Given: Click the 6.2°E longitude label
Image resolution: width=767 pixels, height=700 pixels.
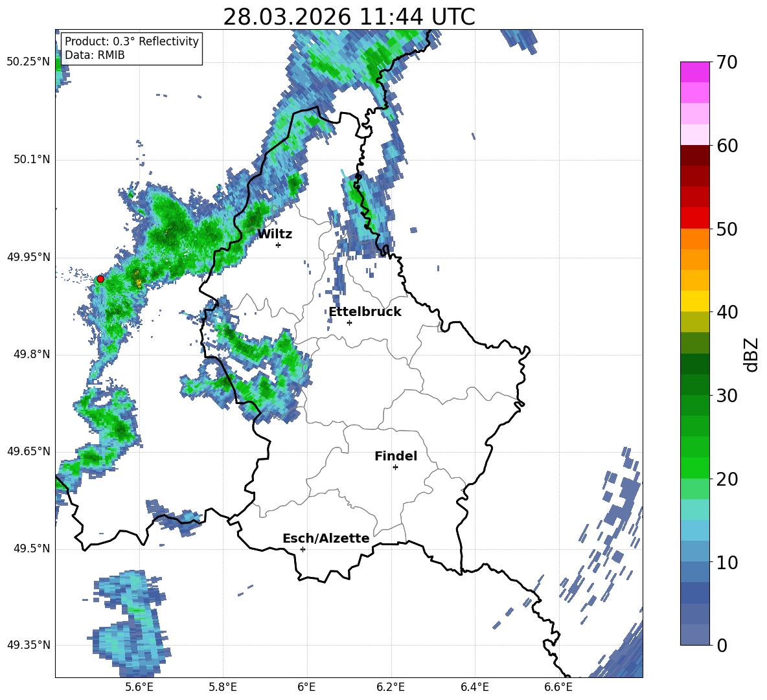Looking at the screenshot, I should [x=391, y=687].
